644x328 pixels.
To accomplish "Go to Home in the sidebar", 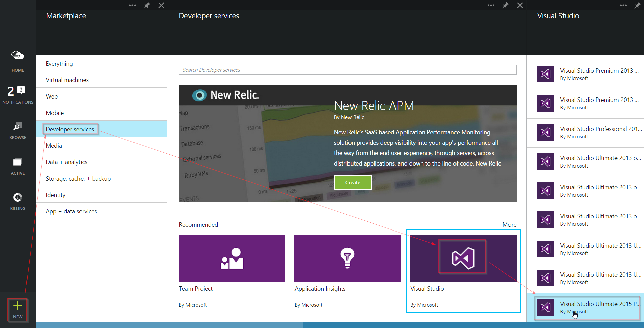I will coord(18,61).
